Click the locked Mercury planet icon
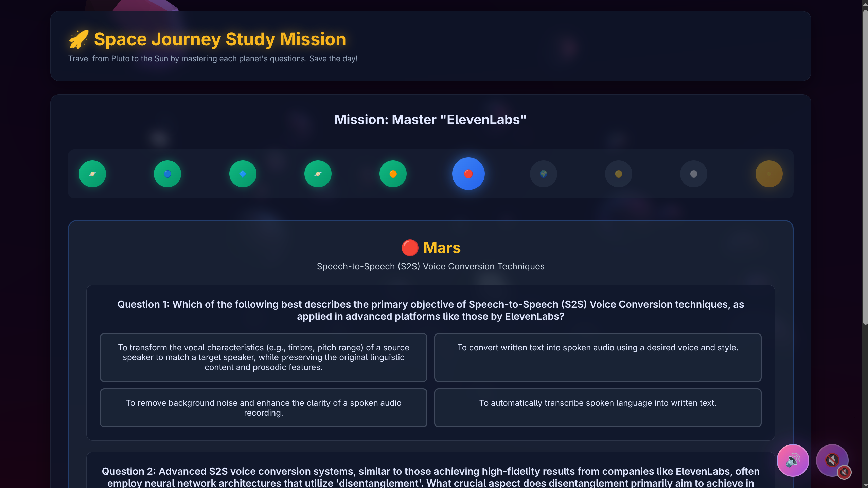The height and width of the screenshot is (488, 868). 693,173
